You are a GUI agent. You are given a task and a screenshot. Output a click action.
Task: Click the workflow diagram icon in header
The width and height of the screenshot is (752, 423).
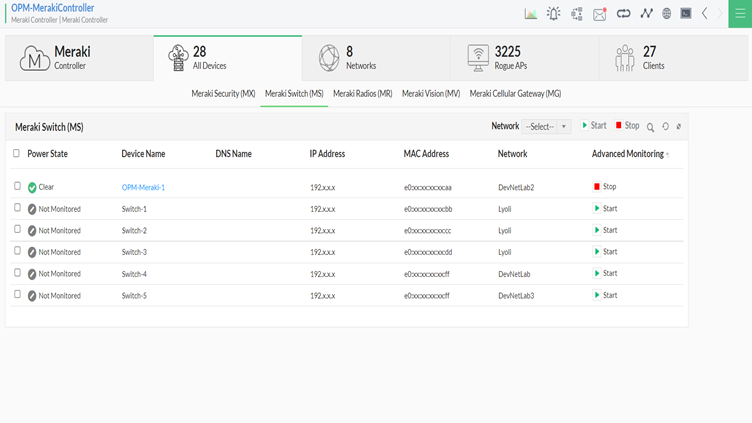click(x=578, y=14)
